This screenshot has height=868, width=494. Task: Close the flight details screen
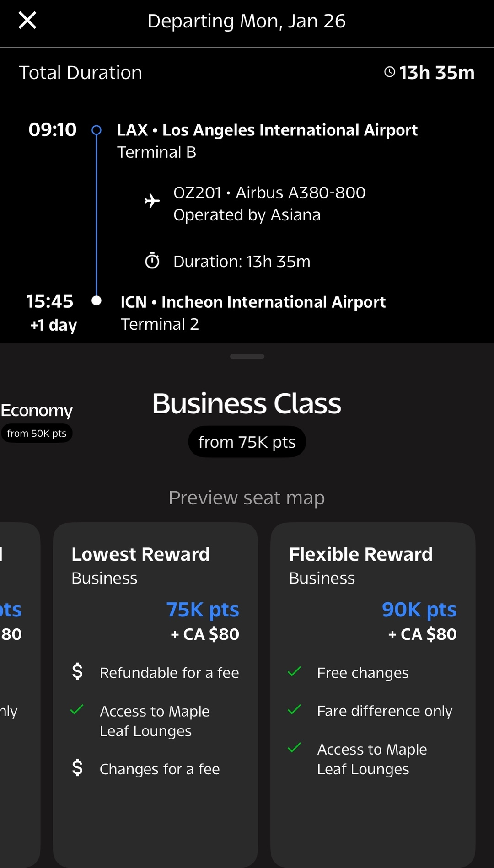coord(27,21)
